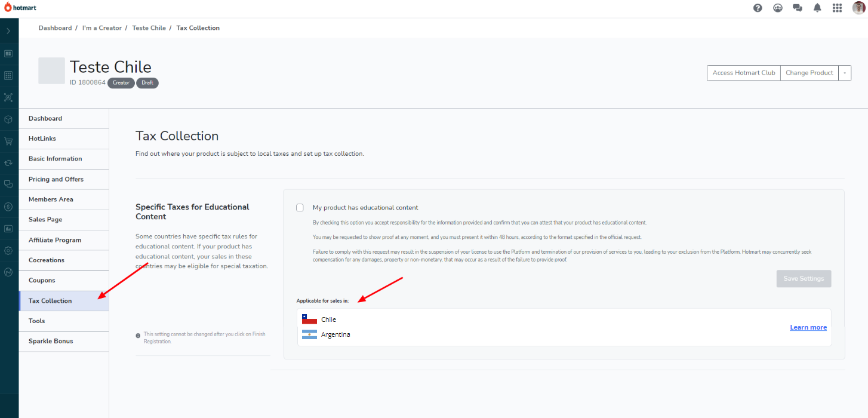Viewport: 868px width, 418px height.
Task: Click Change Product button
Action: coord(809,73)
